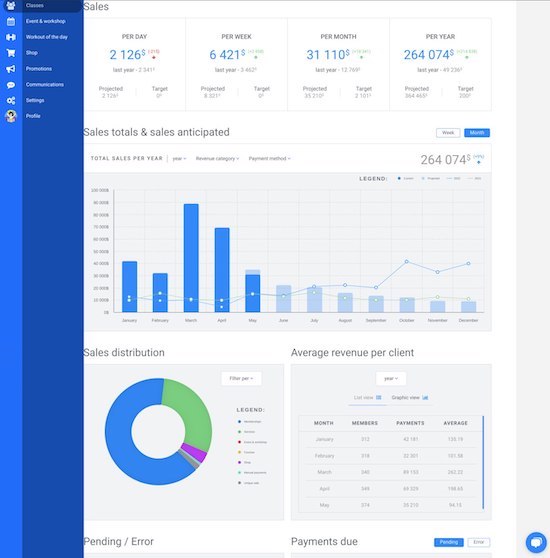Go to Workout of the day section
This screenshot has width=550, height=558.
tap(47, 37)
